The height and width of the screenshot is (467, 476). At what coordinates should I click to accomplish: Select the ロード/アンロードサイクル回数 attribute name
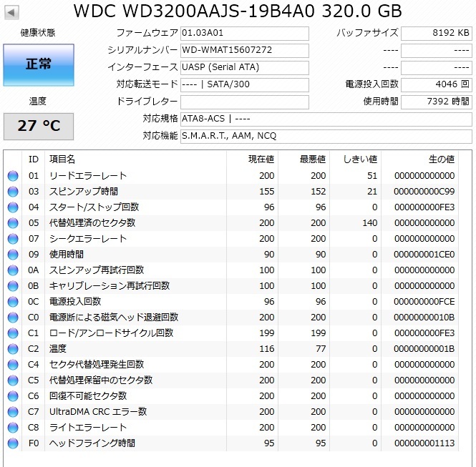111,333
